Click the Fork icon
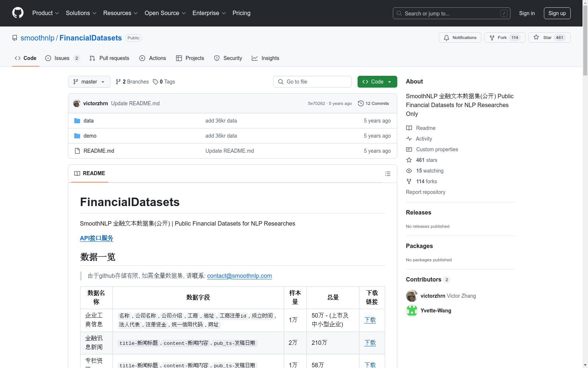 point(492,38)
